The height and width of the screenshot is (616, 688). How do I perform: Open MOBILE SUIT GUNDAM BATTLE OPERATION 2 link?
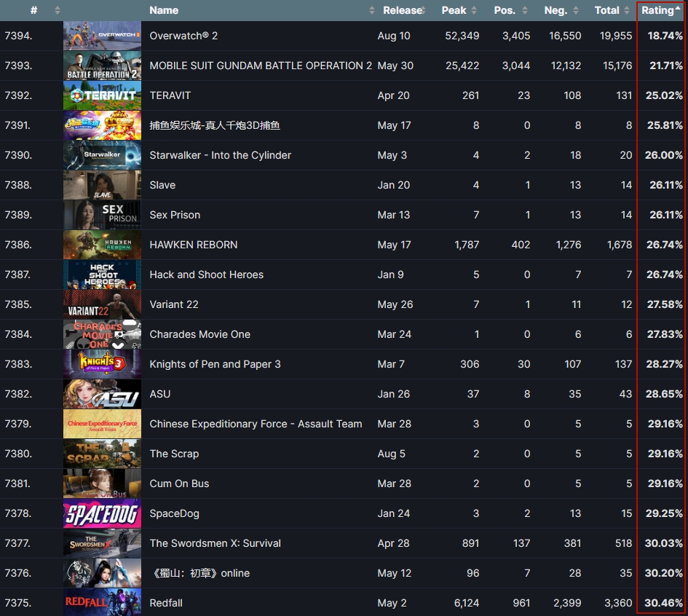point(261,66)
